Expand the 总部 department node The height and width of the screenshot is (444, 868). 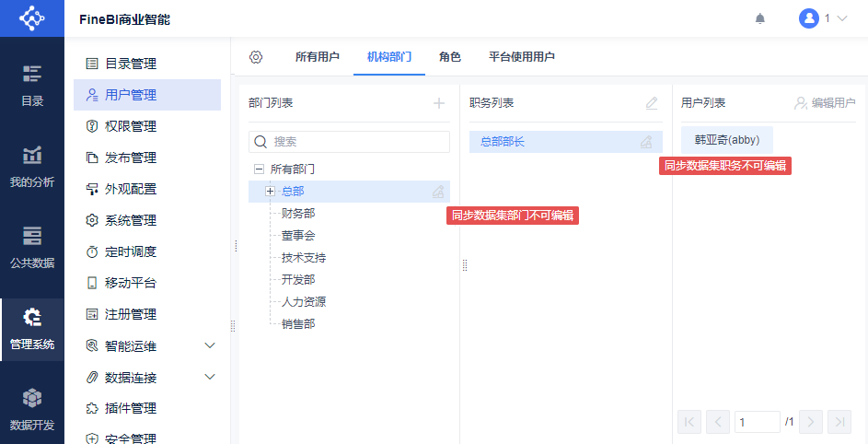(x=270, y=192)
